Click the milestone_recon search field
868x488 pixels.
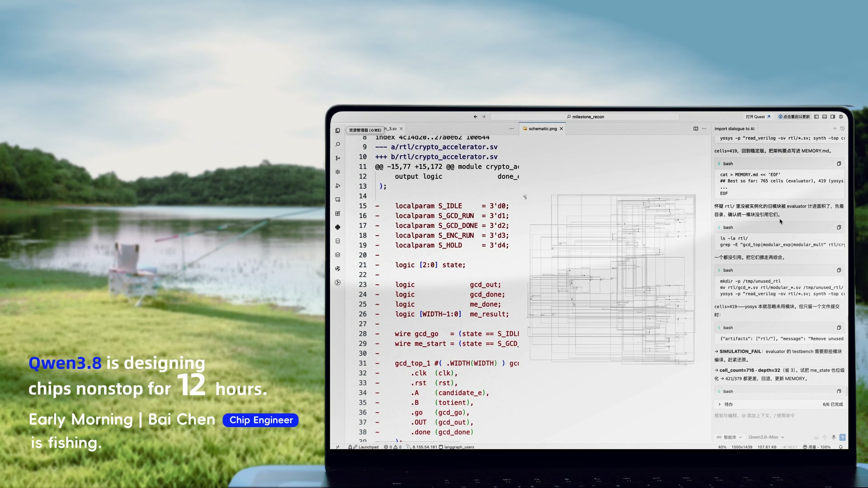click(x=585, y=117)
